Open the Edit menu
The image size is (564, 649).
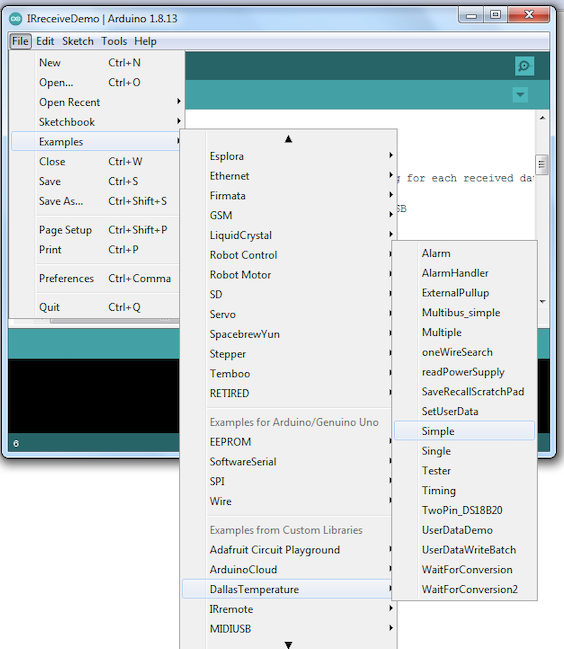[45, 41]
